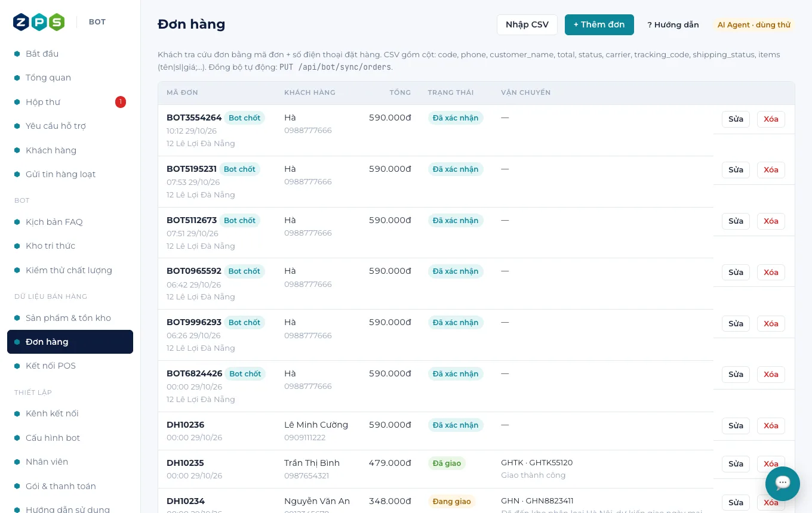Click Sửa for order DH10235
The width and height of the screenshot is (812, 513).
click(x=736, y=464)
